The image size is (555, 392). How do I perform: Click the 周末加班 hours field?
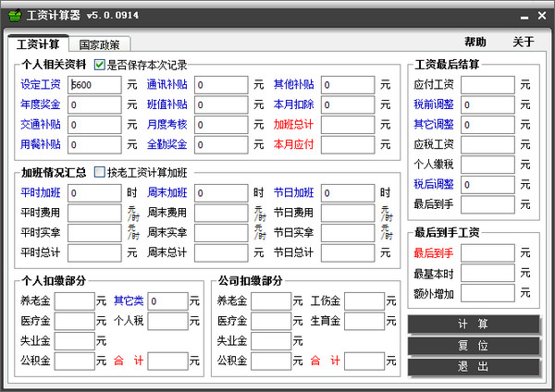click(x=221, y=192)
